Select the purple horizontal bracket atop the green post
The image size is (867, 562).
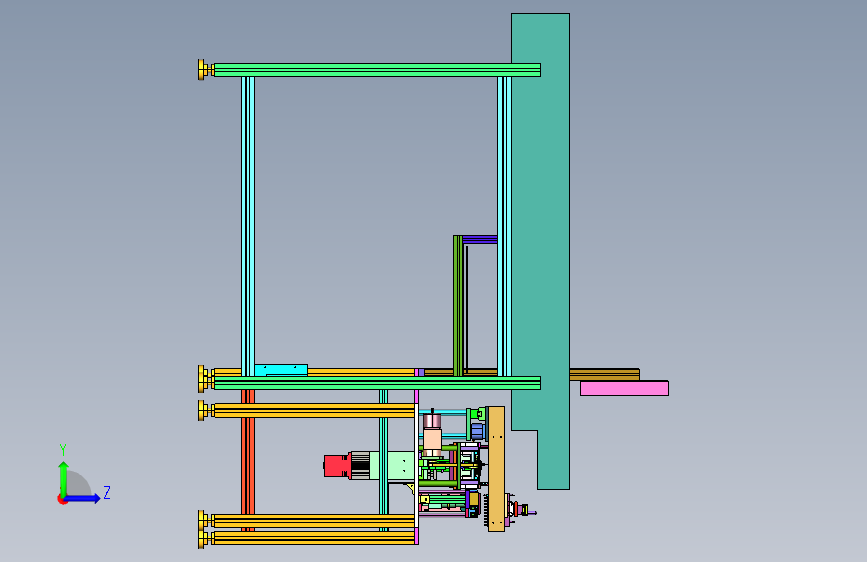coord(479,240)
